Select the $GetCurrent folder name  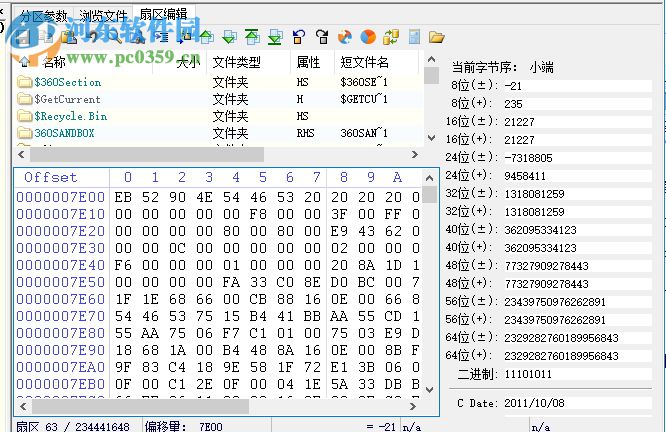(x=67, y=99)
